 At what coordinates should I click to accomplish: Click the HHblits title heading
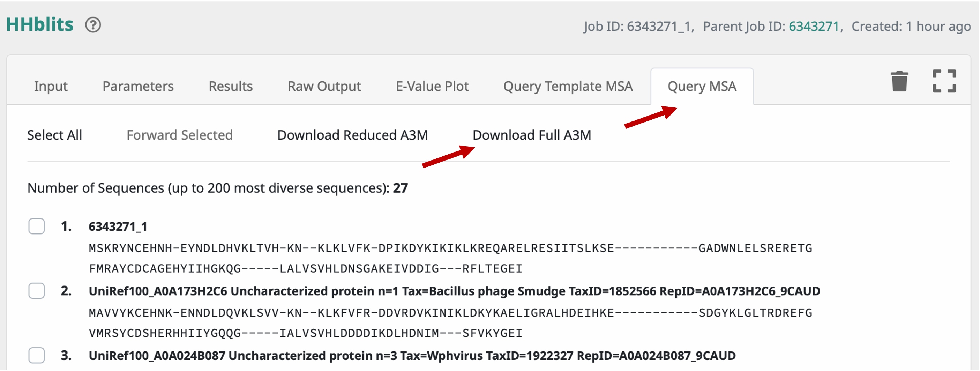(x=39, y=25)
